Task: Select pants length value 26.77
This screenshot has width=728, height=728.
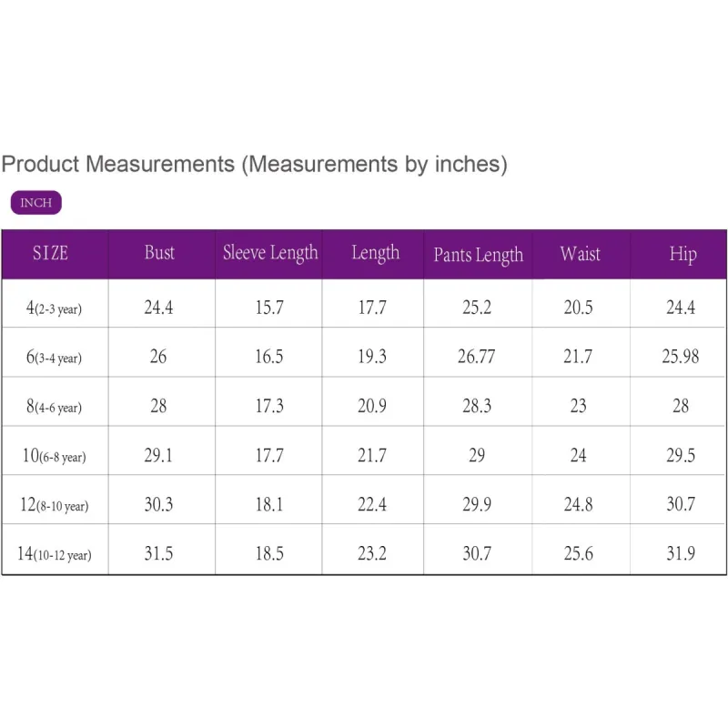Action: pos(476,357)
